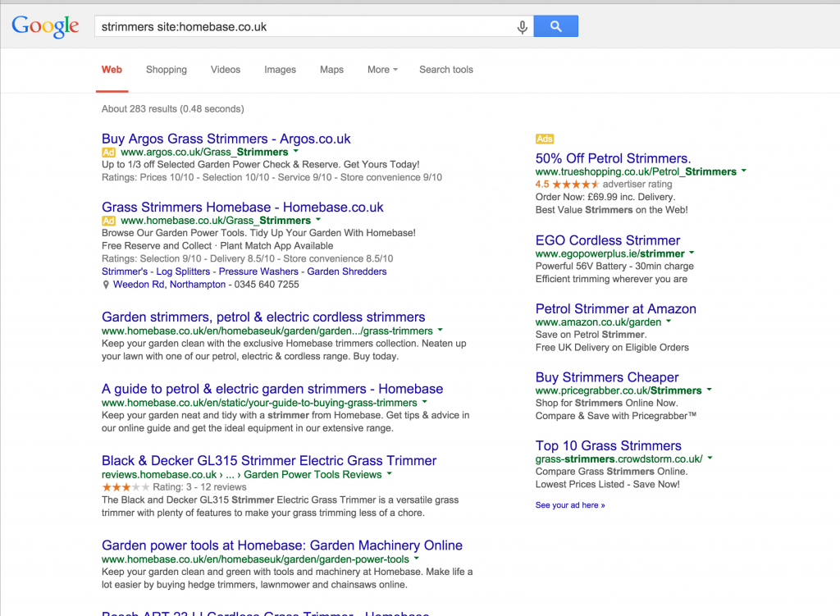
Task: Open Weedon Rd, Northampton location link
Action: tap(169, 285)
